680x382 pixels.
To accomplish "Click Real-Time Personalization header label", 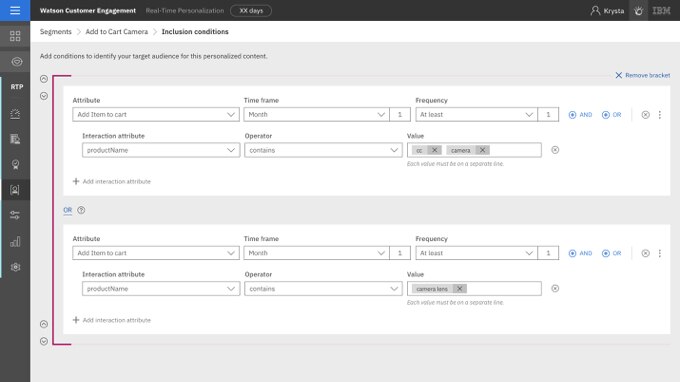I will point(185,10).
